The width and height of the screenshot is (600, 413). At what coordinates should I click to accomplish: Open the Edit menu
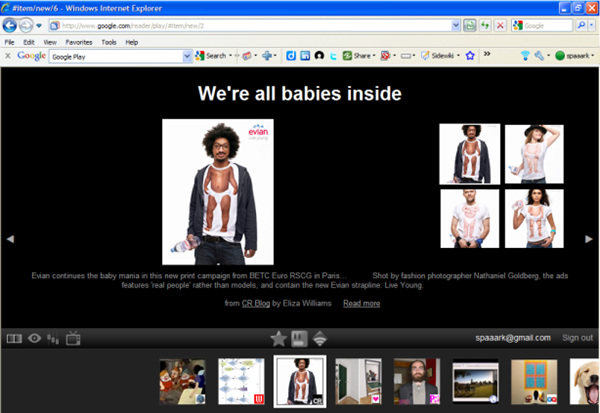29,42
